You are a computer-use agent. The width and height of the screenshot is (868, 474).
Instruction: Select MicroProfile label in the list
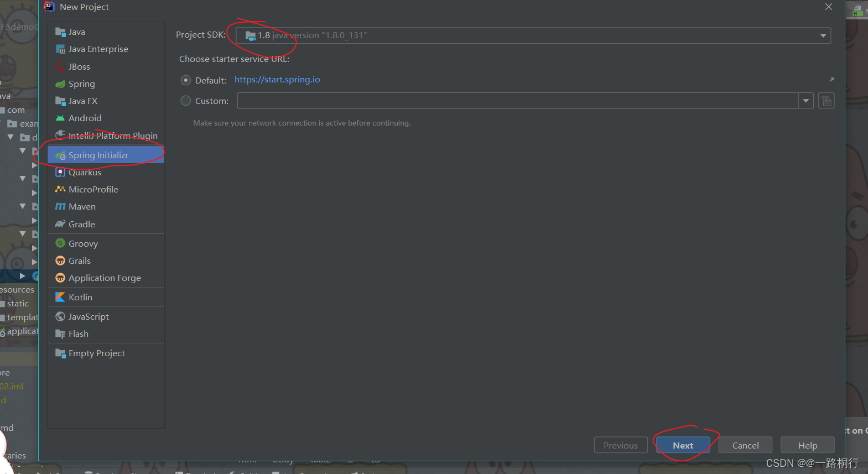[93, 190]
